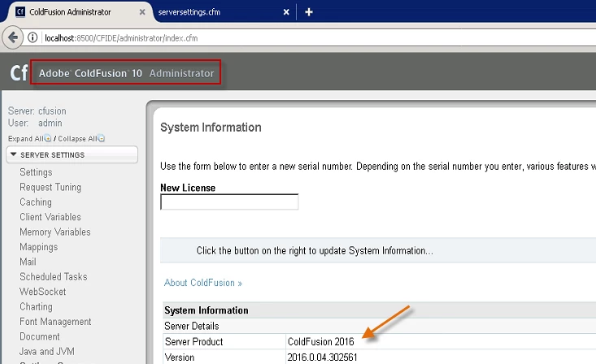Click Adobe ColdFusion 10 Administrator title
Screen dimensions: 596x364
[126, 73]
